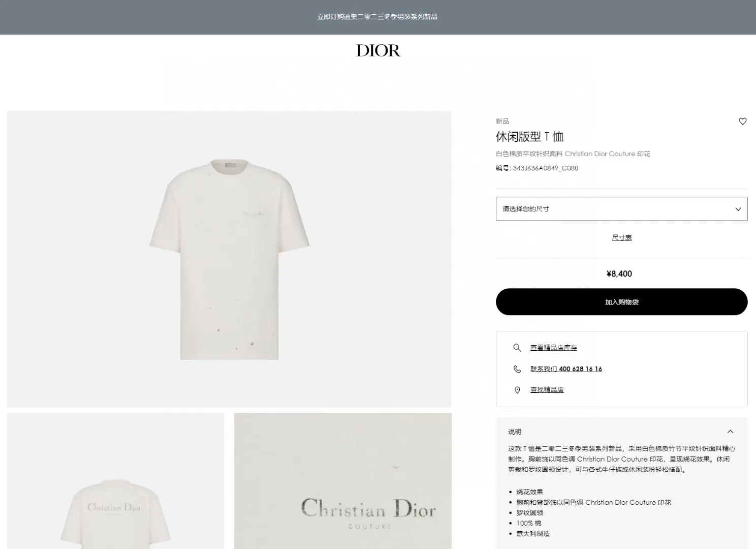
Task: Open 查看精品店库存 boutique stock link
Action: pyautogui.click(x=554, y=348)
